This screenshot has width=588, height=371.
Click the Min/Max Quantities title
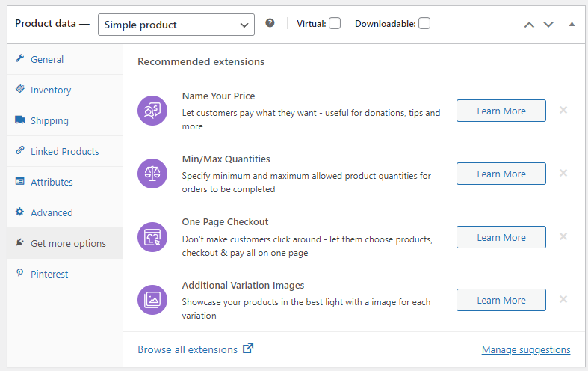click(226, 159)
